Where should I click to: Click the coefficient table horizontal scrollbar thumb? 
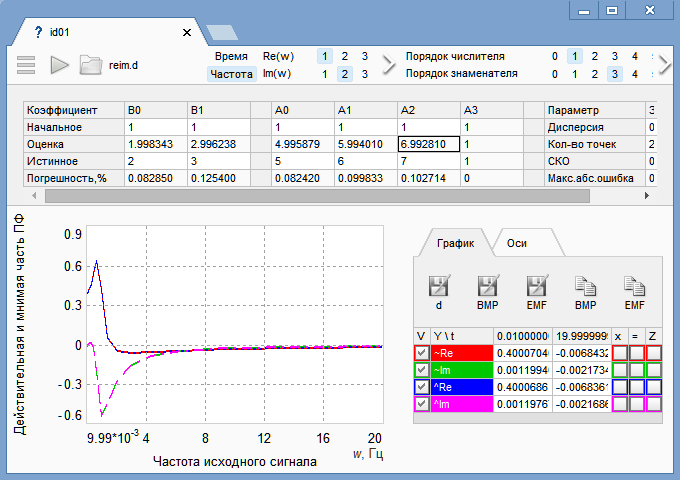(317, 196)
